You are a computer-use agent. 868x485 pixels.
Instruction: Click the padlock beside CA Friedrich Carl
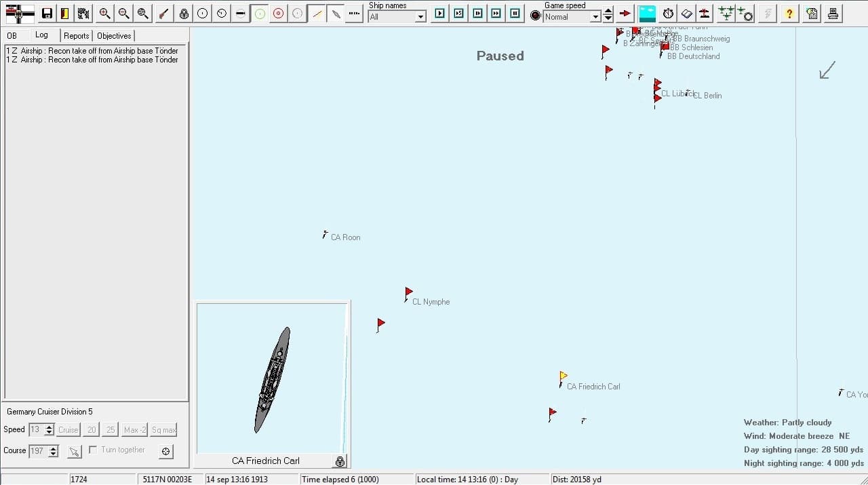340,461
